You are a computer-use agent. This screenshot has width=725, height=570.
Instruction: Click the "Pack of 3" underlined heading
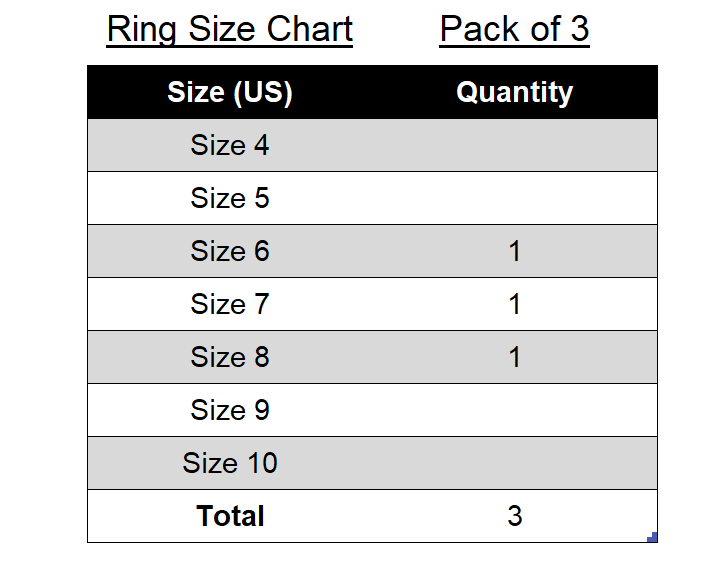pyautogui.click(x=514, y=29)
